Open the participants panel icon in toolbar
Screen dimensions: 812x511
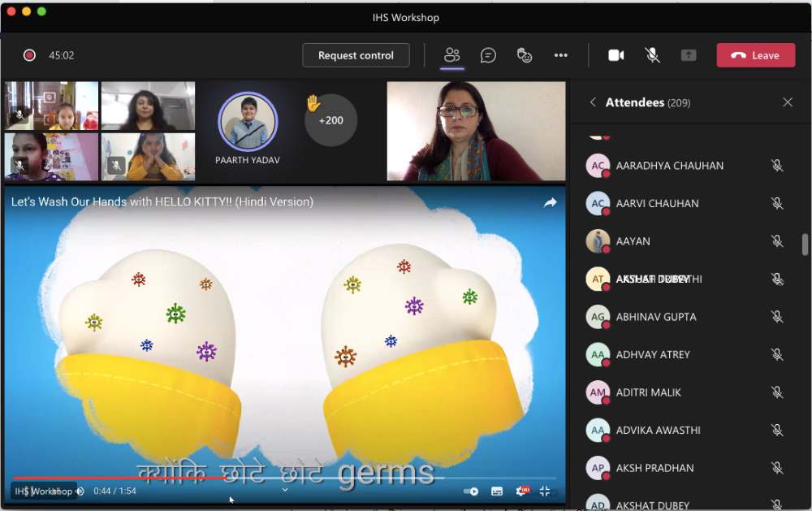451,55
